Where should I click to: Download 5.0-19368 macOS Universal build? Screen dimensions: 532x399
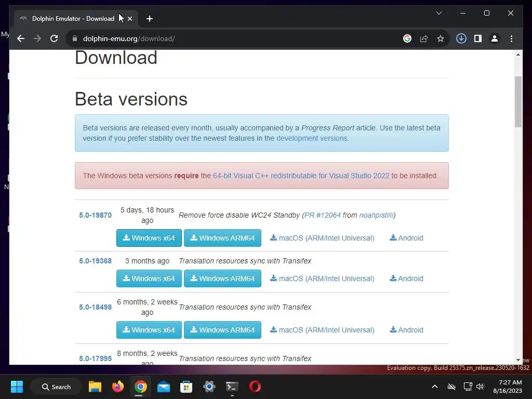tap(322, 278)
